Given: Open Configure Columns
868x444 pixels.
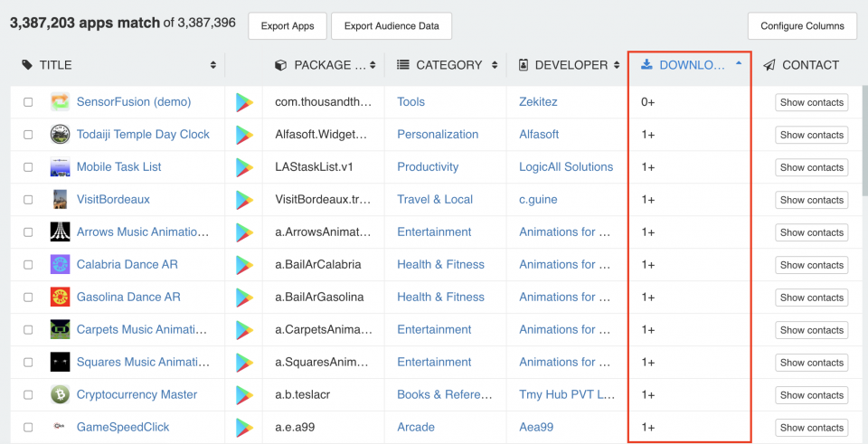Looking at the screenshot, I should click(x=802, y=26).
